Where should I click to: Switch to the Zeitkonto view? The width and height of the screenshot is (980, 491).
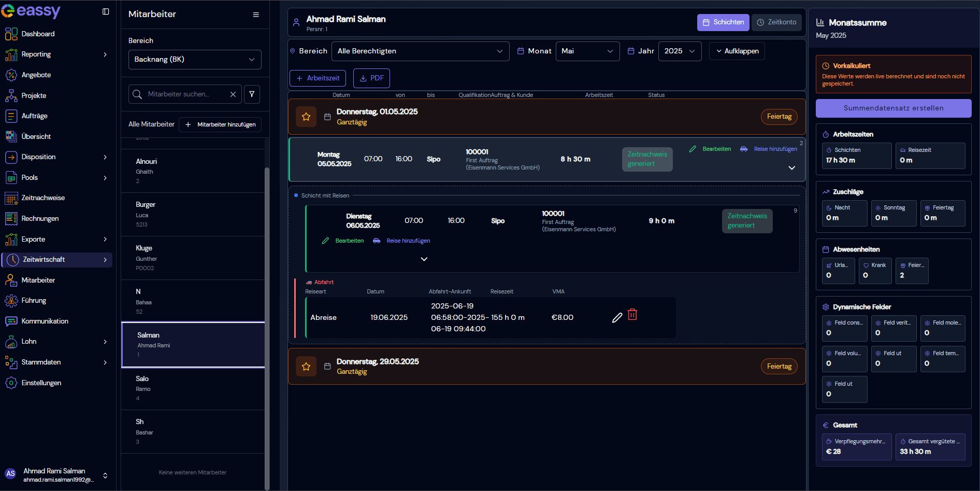pos(776,22)
